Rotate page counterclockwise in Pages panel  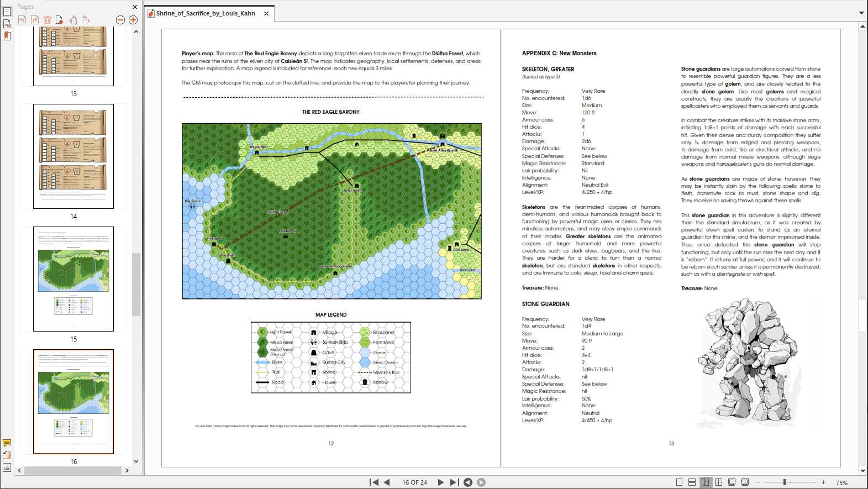[22, 20]
